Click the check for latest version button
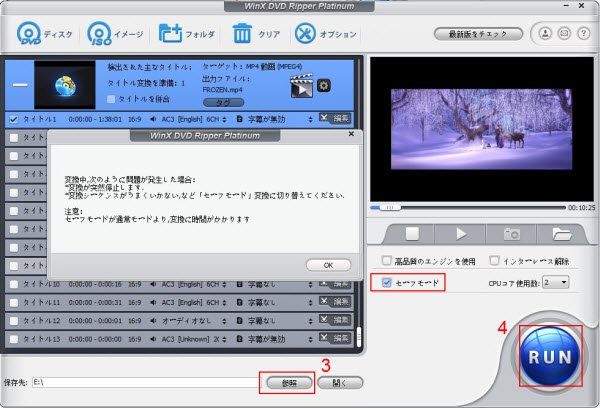The width and height of the screenshot is (600, 408). tap(478, 34)
